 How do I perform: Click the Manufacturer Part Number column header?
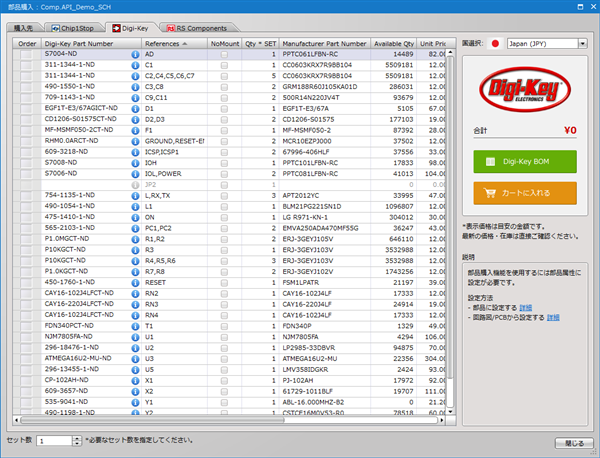[324, 44]
